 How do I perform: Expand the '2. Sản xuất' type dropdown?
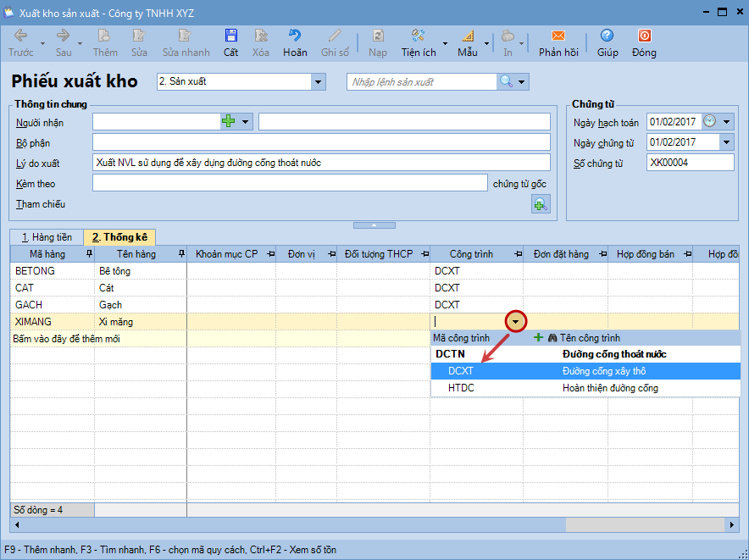pyautogui.click(x=319, y=82)
